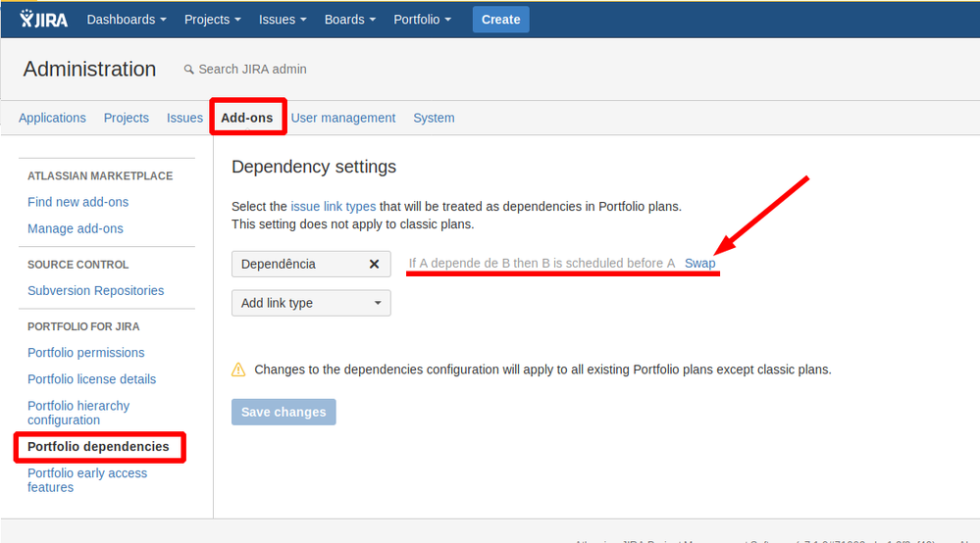Image resolution: width=980 pixels, height=543 pixels.
Task: Switch to Issues administration tab
Action: coord(184,118)
